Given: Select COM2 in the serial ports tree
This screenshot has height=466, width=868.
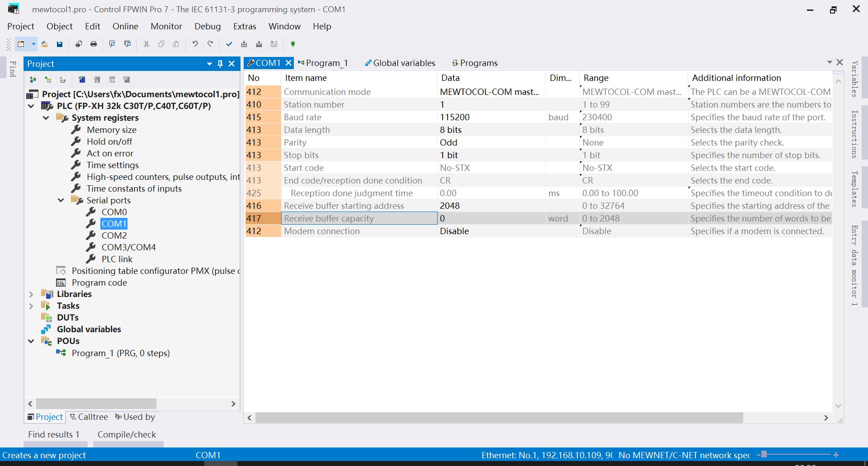Looking at the screenshot, I should pos(114,235).
